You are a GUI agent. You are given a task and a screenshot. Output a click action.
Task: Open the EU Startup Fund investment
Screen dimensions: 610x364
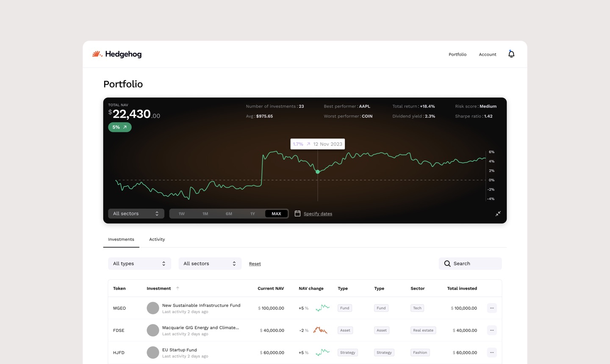click(180, 350)
